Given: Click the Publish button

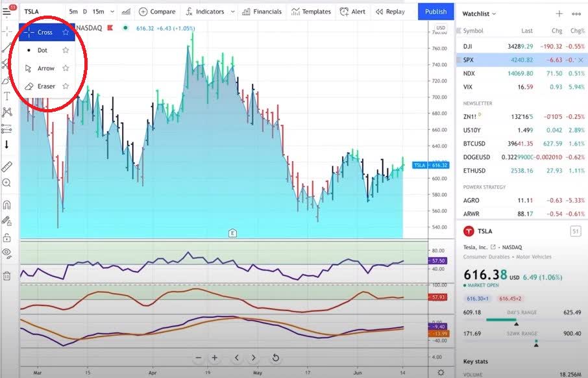Looking at the screenshot, I should click(x=435, y=11).
